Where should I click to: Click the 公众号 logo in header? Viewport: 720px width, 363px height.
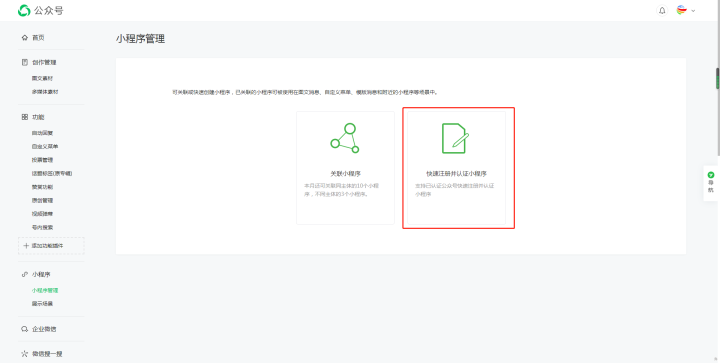(x=40, y=10)
